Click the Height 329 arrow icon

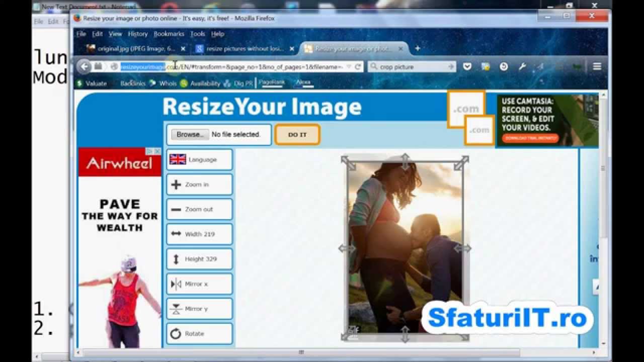pos(176,259)
